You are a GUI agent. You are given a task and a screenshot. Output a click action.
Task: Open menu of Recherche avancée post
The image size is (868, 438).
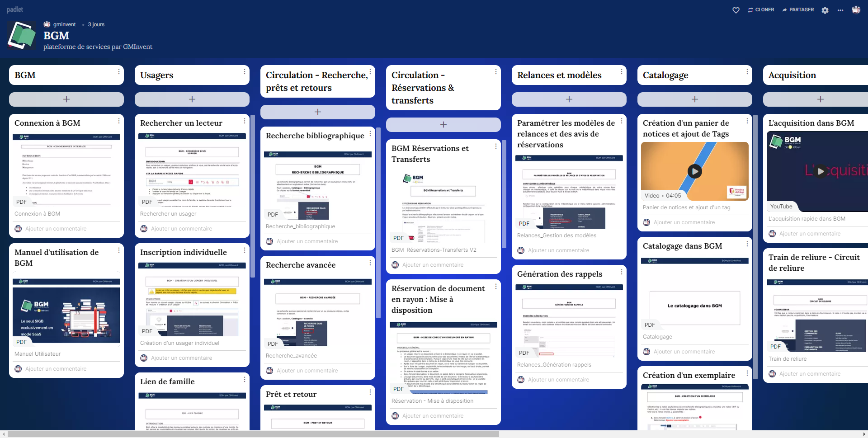370,263
